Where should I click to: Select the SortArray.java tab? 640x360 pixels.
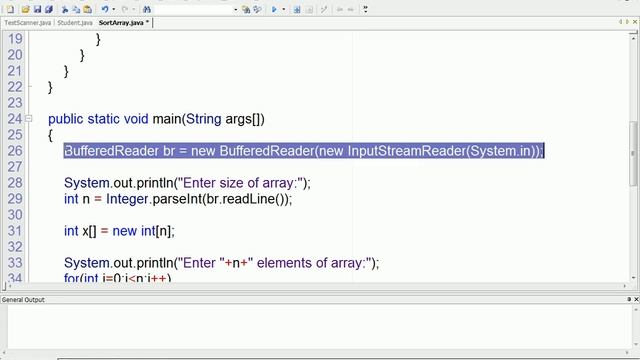(124, 23)
